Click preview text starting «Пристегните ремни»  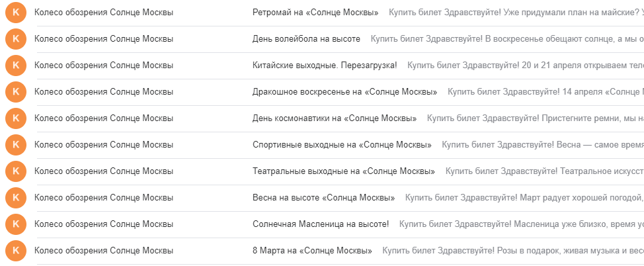coord(536,118)
